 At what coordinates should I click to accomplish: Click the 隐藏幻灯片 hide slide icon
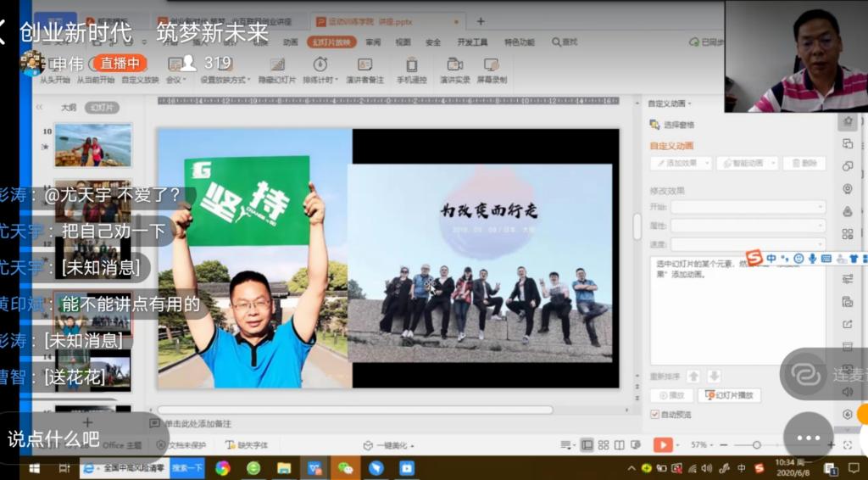point(277,66)
